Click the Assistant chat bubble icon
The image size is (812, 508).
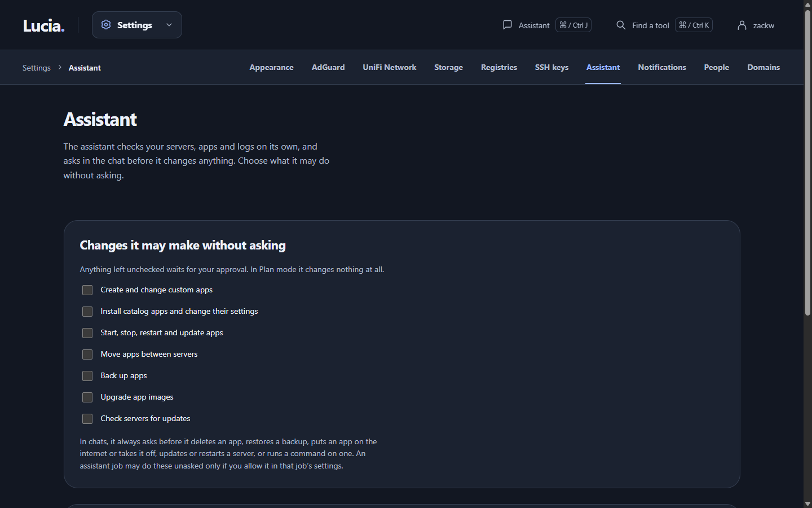(x=507, y=25)
